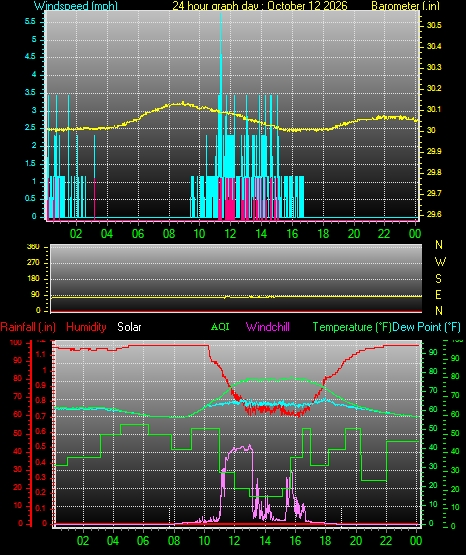This screenshot has height=555, width=466.
Task: Click the Barometer (.in) axis title
Action: coord(405,6)
